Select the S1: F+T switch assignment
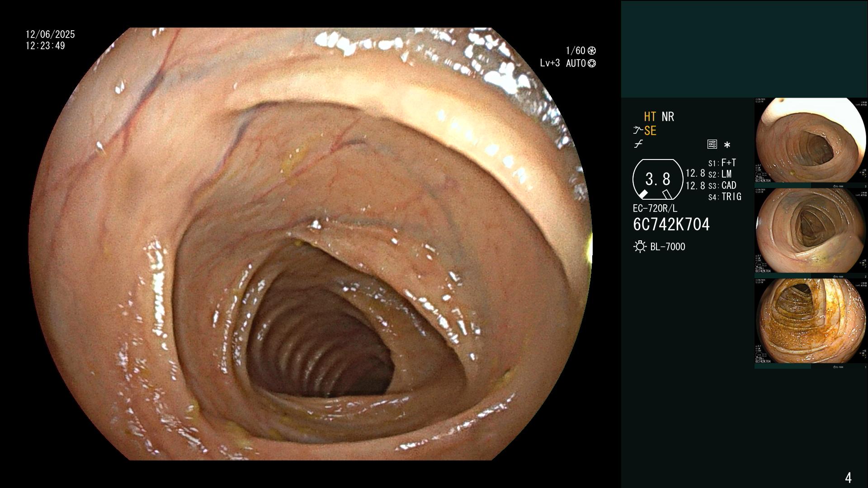The image size is (868, 488). [722, 163]
